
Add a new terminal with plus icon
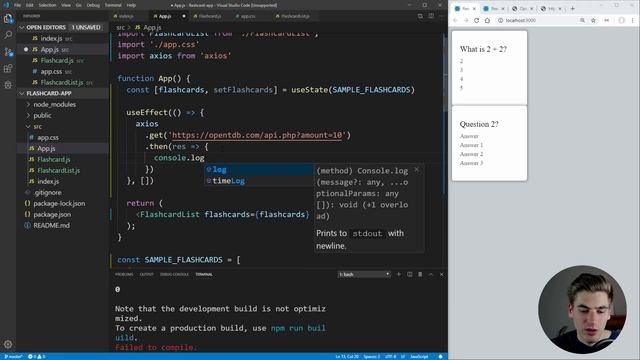(399, 274)
